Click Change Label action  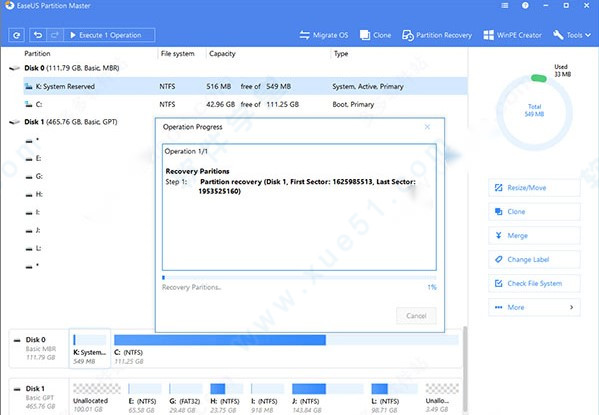click(534, 259)
